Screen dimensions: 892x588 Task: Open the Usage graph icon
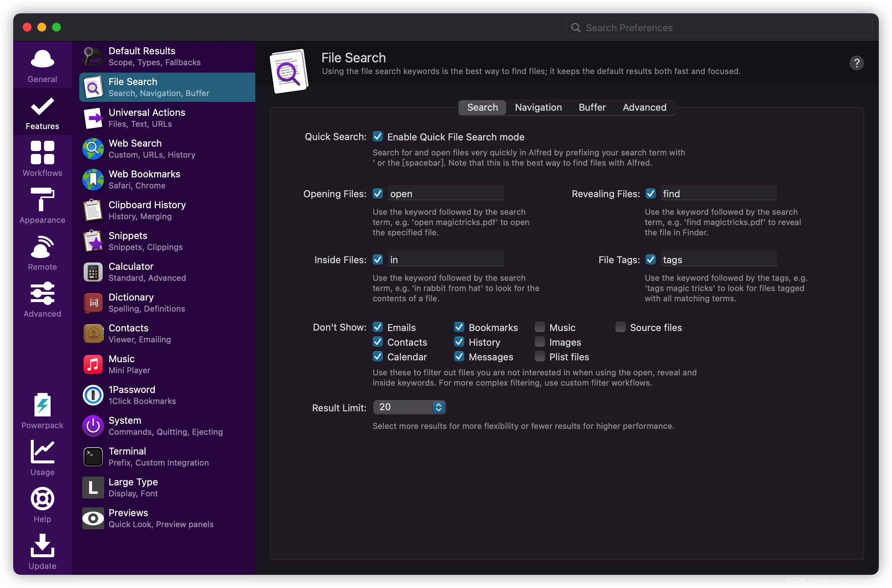click(x=43, y=452)
